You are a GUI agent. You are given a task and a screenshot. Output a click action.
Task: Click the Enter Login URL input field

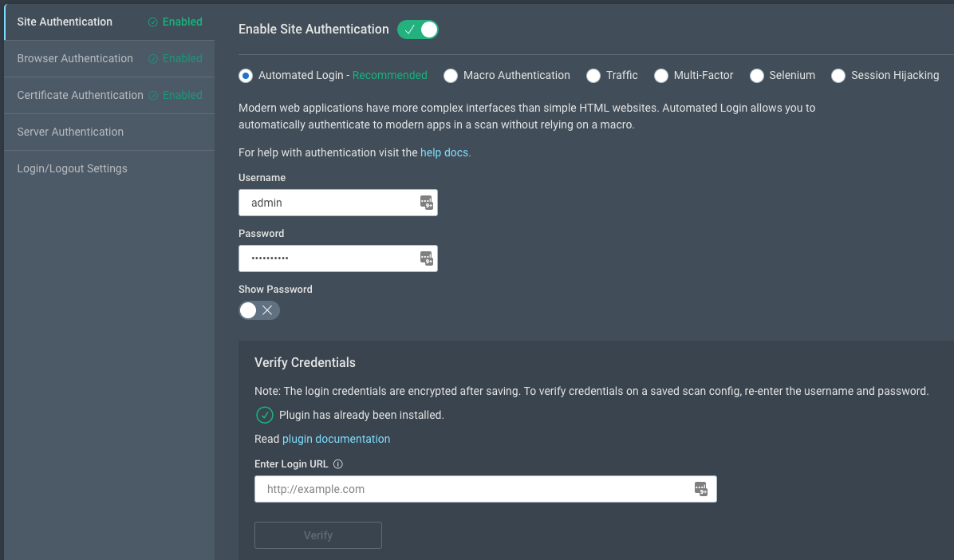(475, 489)
